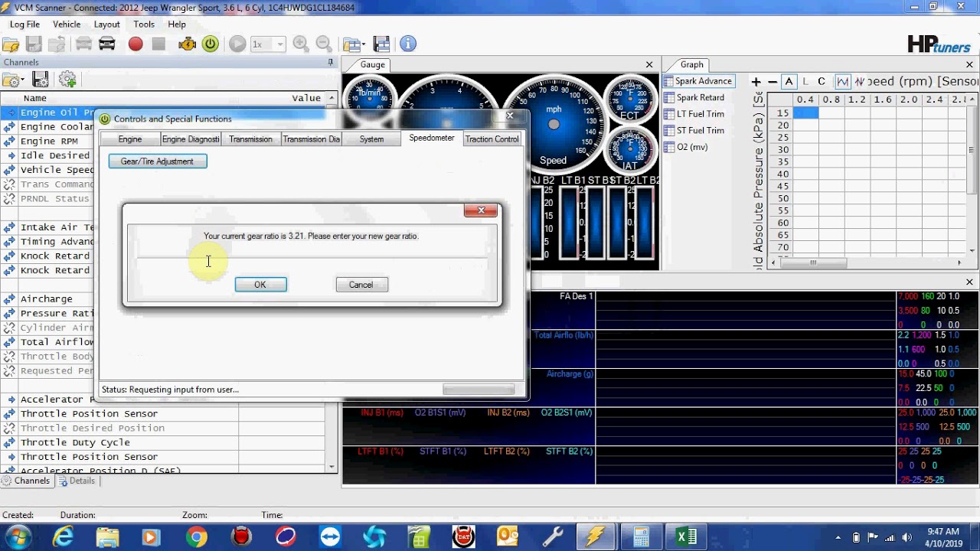Screen dimensions: 980x551
Task: Open the Help menu
Action: tap(177, 24)
